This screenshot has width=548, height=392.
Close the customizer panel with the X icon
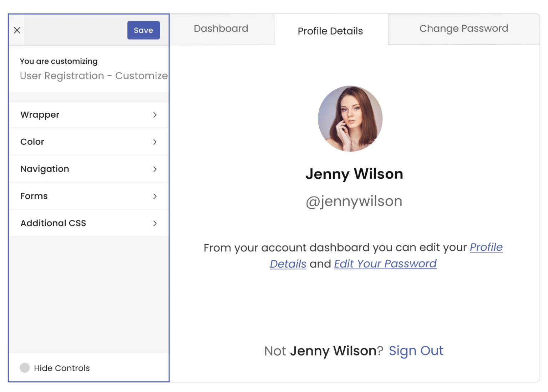click(16, 30)
